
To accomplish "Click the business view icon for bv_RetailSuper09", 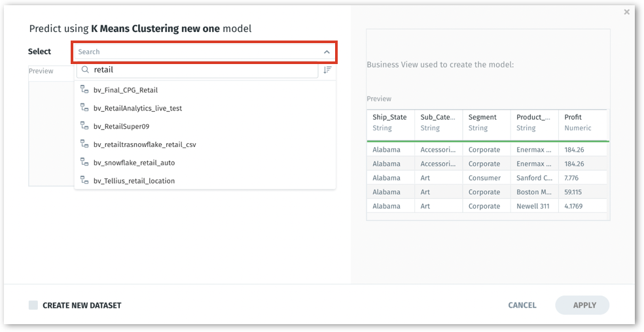I will pyautogui.click(x=84, y=126).
